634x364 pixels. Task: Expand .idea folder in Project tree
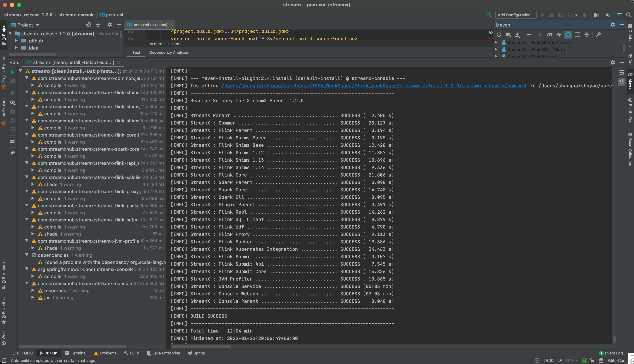[16, 48]
